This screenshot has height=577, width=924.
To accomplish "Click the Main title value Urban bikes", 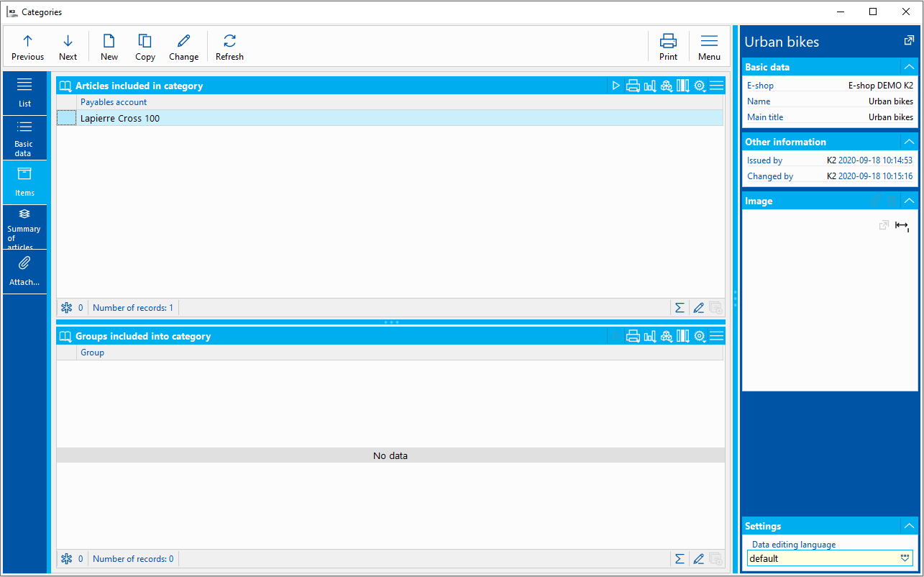I will pyautogui.click(x=891, y=117).
